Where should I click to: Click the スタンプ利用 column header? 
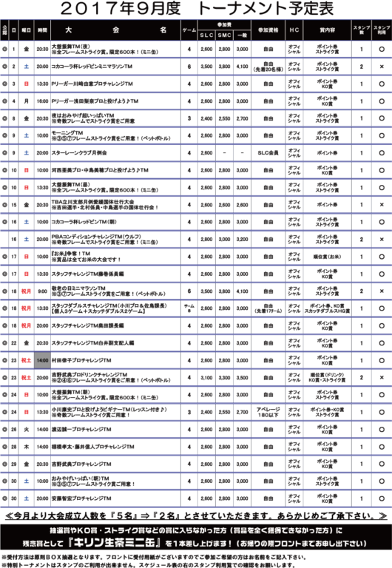point(382,30)
